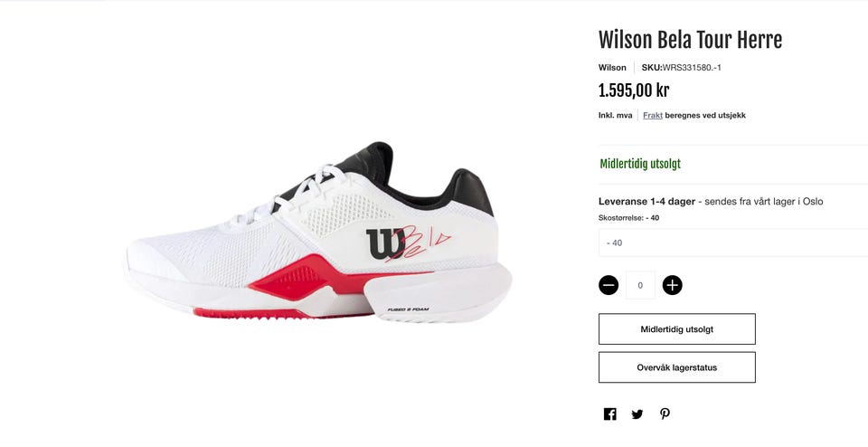The height and width of the screenshot is (447, 868).
Task: Click the white Wilson shoe product image
Action: tap(318, 233)
